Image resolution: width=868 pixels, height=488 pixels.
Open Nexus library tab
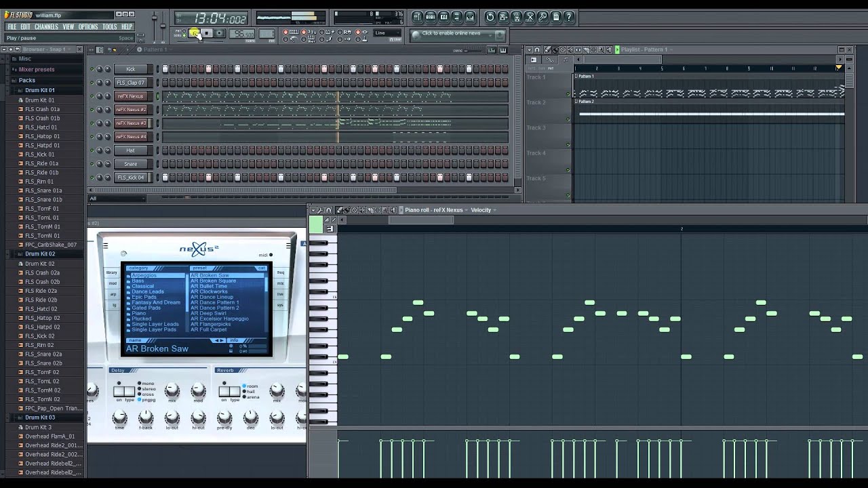(112, 272)
